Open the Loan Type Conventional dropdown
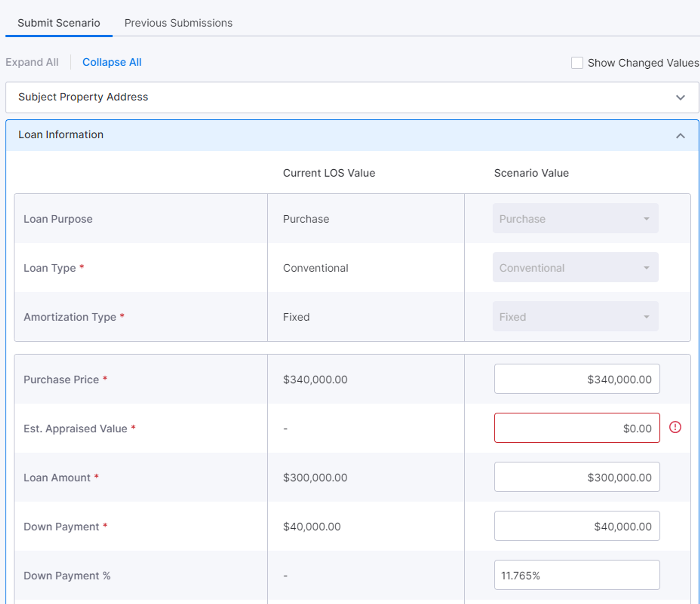Screen dimensions: 700x604 (x=575, y=268)
